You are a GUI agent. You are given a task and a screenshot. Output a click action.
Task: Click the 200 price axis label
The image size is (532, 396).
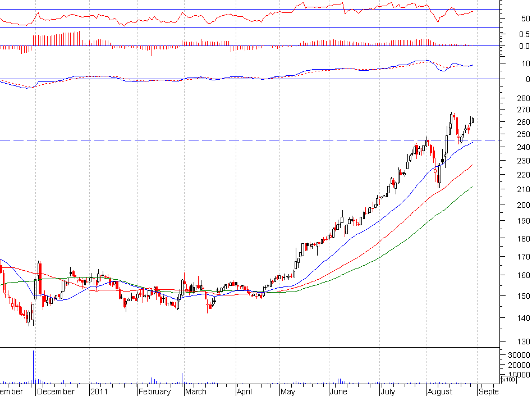523,205
